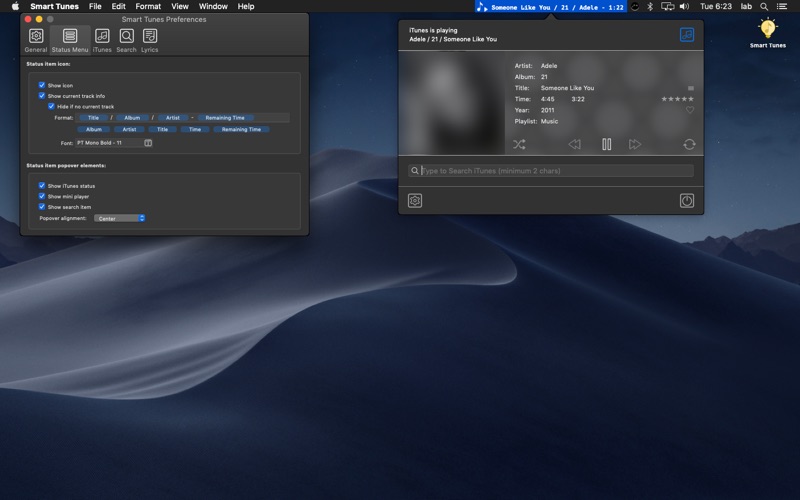This screenshot has height=500, width=800.
Task: Love the track with the heart icon
Action: click(x=690, y=110)
